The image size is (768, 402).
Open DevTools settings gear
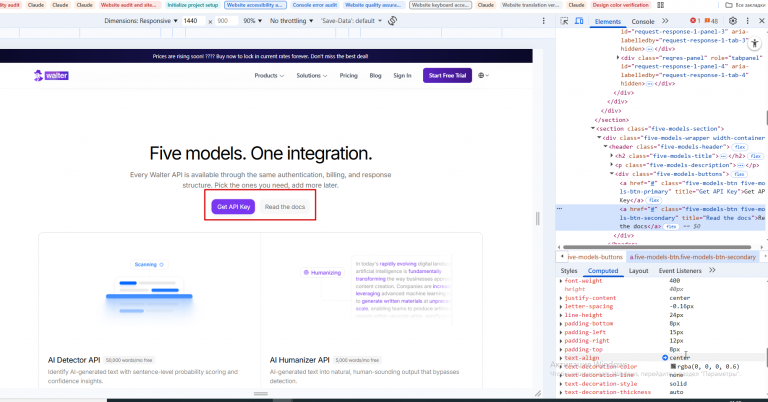(x=733, y=21)
